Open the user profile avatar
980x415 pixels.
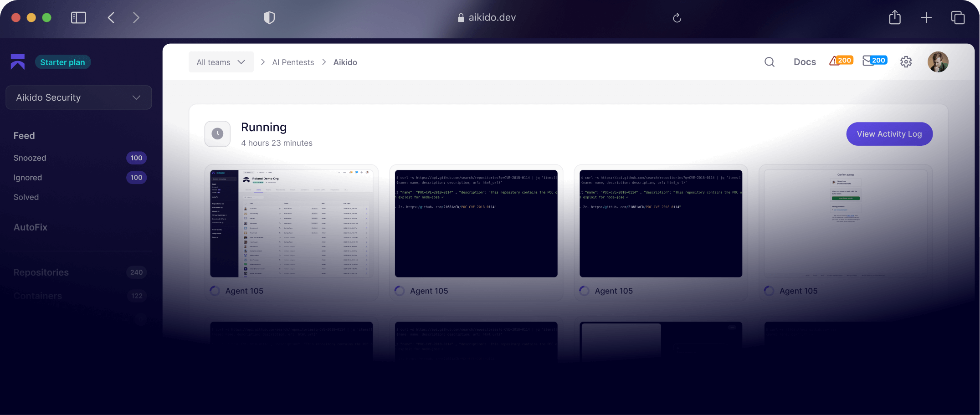(938, 62)
